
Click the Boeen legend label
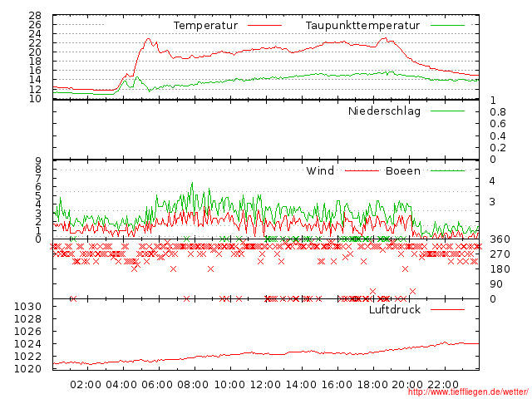tap(403, 170)
